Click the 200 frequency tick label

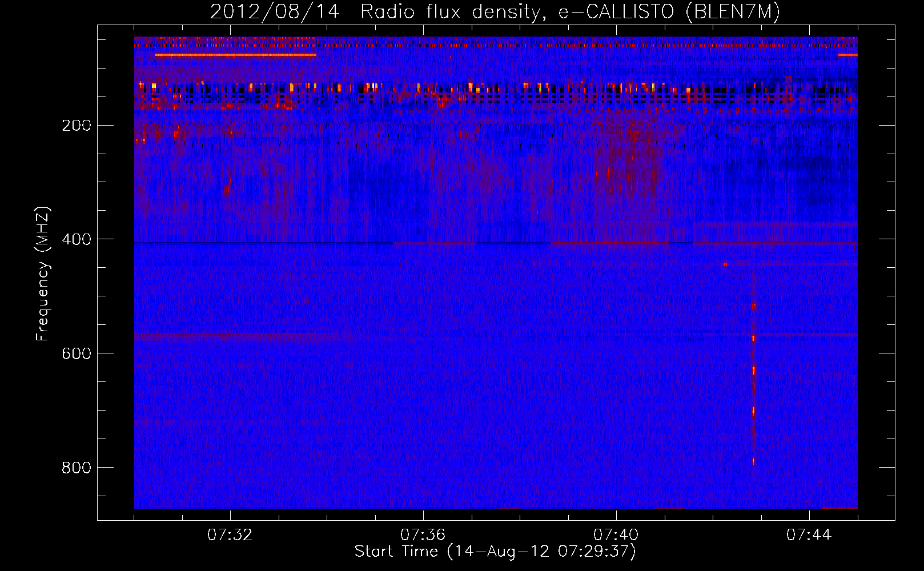(77, 126)
